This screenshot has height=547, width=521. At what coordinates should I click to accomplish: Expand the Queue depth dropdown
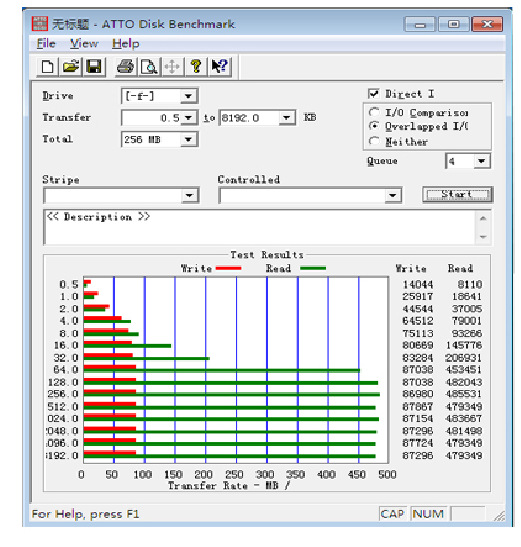482,161
